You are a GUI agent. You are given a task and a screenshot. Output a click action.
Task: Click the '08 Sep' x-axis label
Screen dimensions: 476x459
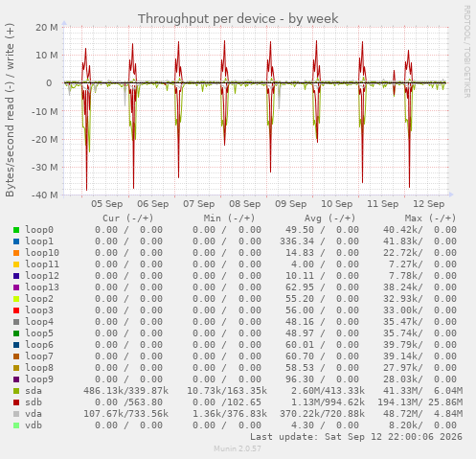[245, 204]
